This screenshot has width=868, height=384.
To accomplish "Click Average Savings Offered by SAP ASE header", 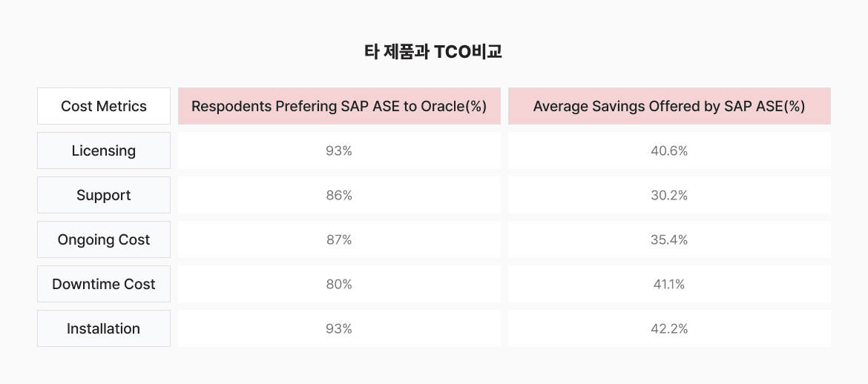I will click(669, 106).
